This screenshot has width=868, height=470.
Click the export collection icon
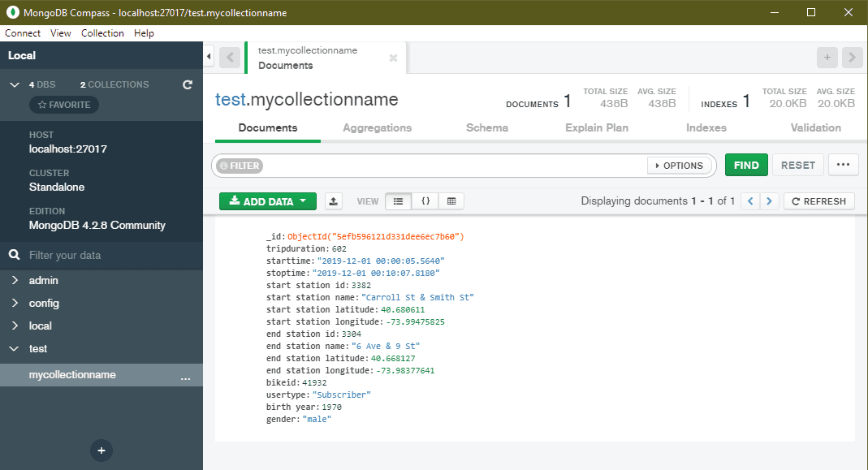333,201
